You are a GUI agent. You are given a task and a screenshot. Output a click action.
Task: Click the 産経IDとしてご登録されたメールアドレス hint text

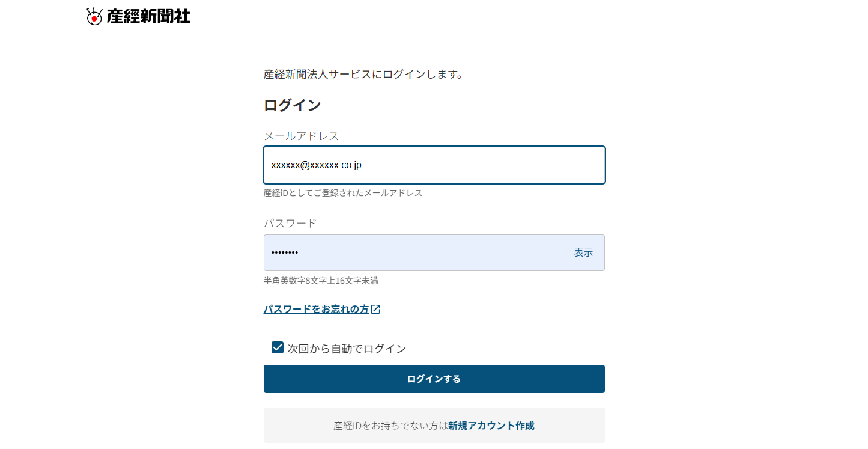point(342,193)
